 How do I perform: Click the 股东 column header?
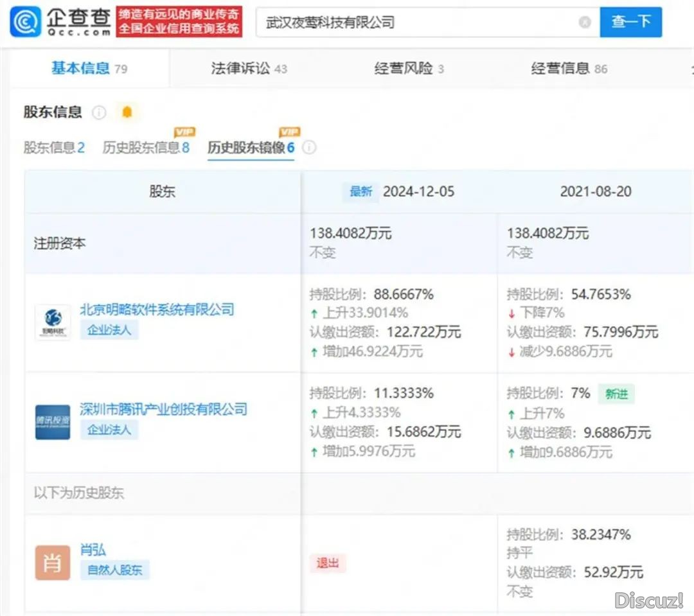point(163,191)
